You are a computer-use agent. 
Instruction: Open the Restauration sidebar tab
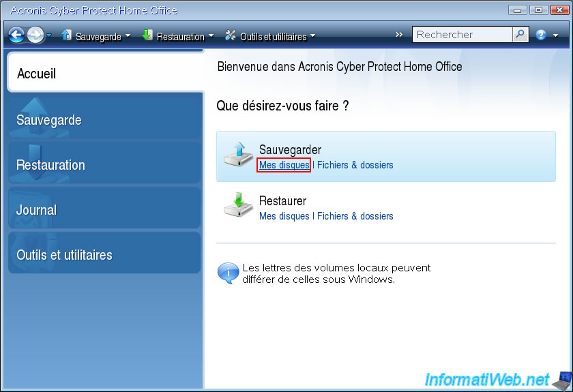tap(105, 165)
